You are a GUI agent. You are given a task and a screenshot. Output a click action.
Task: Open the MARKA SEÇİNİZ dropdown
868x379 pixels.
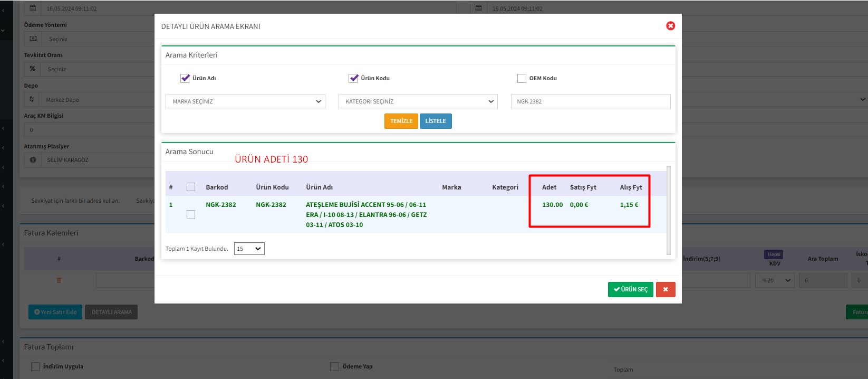click(245, 101)
